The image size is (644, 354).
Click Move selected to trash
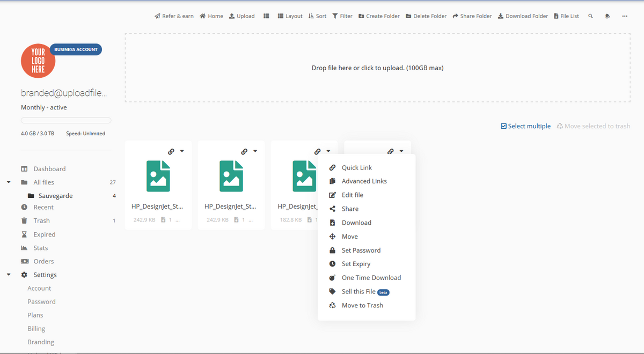pyautogui.click(x=593, y=126)
